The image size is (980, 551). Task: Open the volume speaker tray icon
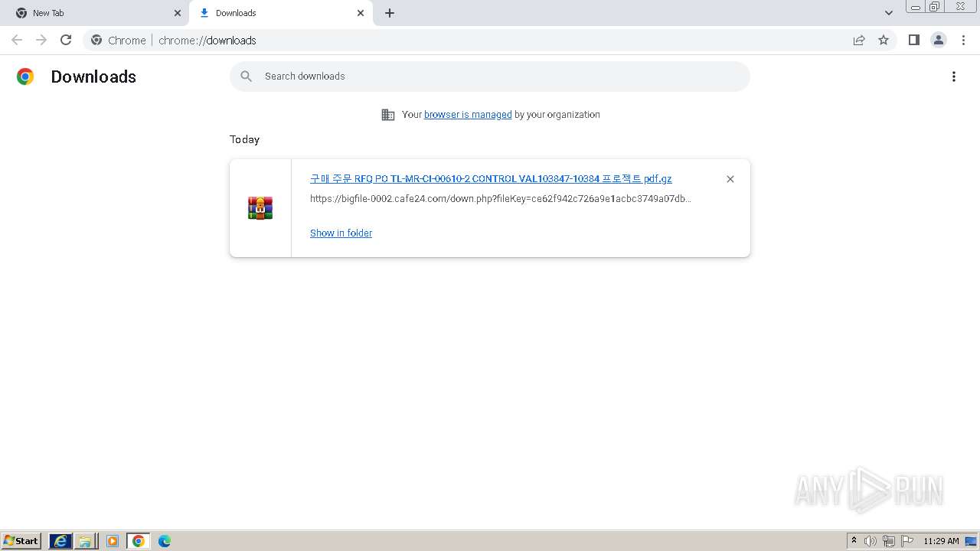(871, 541)
